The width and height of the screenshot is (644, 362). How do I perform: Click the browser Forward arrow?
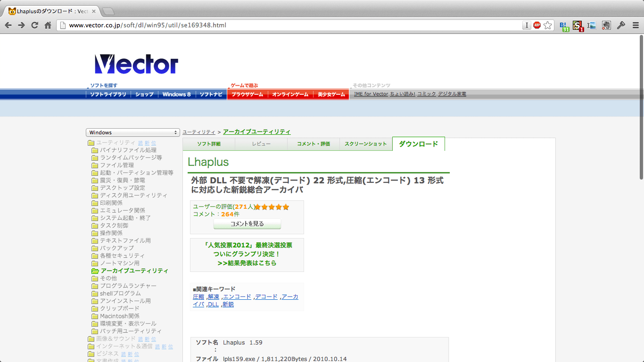(x=21, y=25)
